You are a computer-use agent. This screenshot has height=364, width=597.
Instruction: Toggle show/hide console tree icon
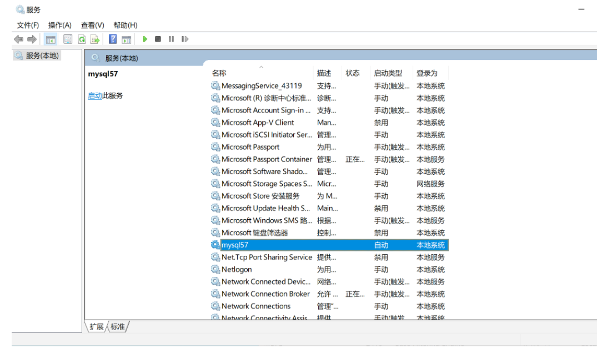(x=51, y=39)
